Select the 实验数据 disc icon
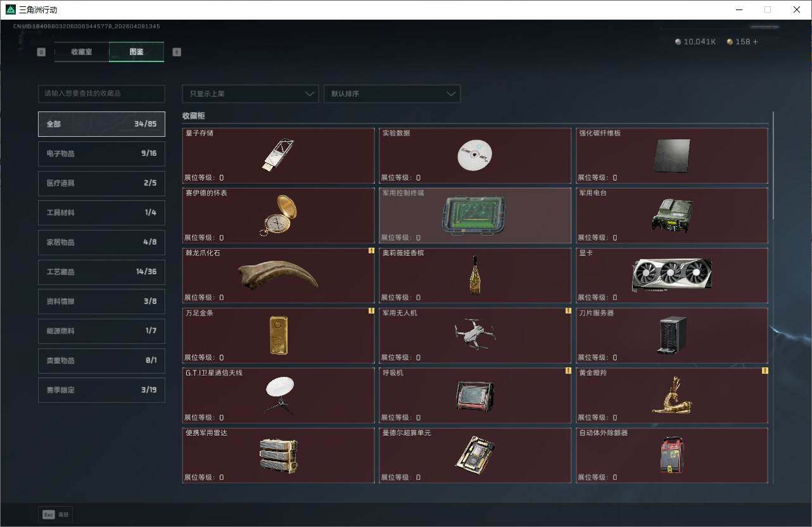812x527 pixels. [474, 155]
